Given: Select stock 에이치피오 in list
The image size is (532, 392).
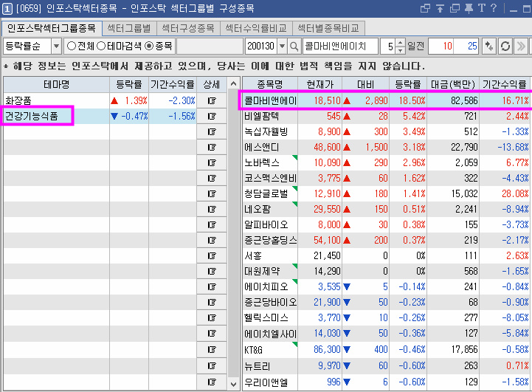Looking at the screenshot, I should [386, 286].
